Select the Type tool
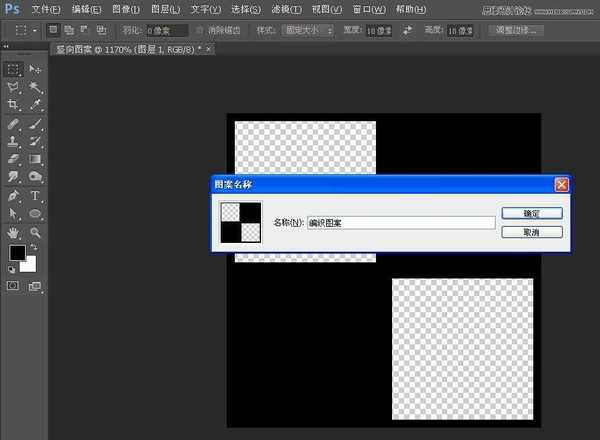 point(35,196)
